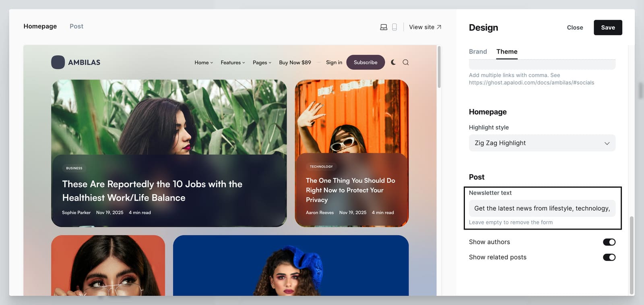Click the Newsletter text input field
The image size is (644, 305).
[542, 208]
